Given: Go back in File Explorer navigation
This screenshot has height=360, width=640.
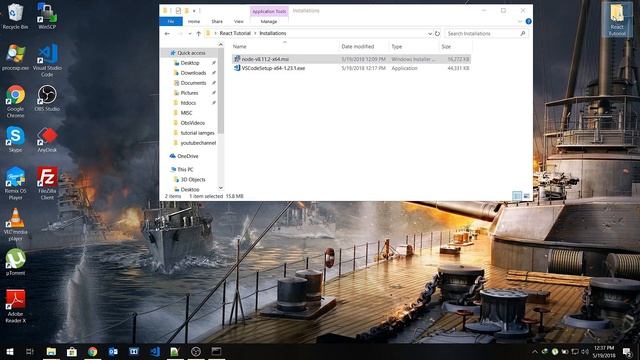Looking at the screenshot, I should click(x=167, y=33).
